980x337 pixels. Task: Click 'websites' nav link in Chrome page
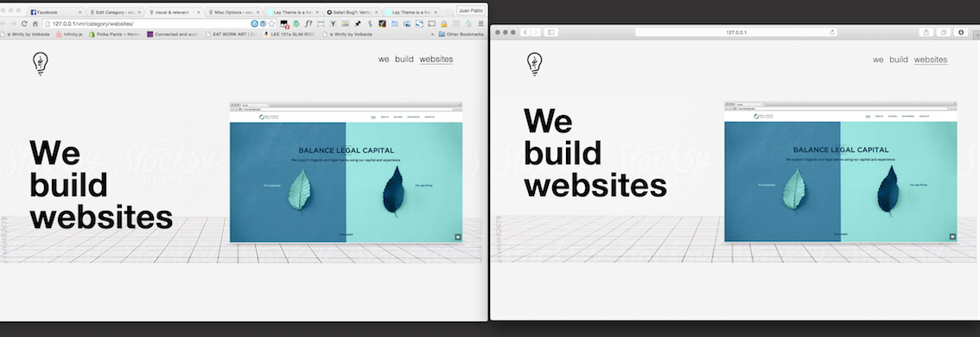(436, 60)
